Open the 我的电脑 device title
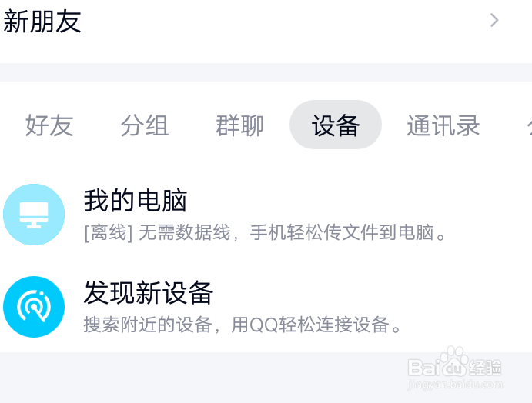The image size is (532, 403). coord(136,201)
